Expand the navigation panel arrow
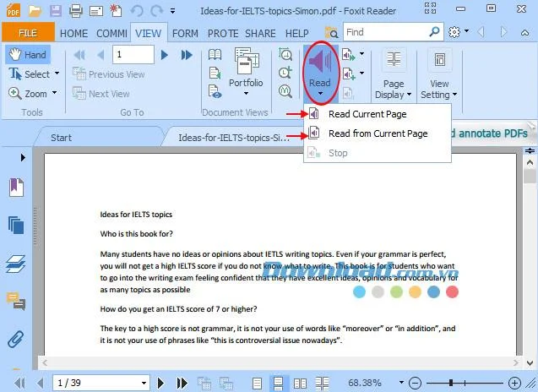This screenshot has height=392, width=538. coord(23,157)
